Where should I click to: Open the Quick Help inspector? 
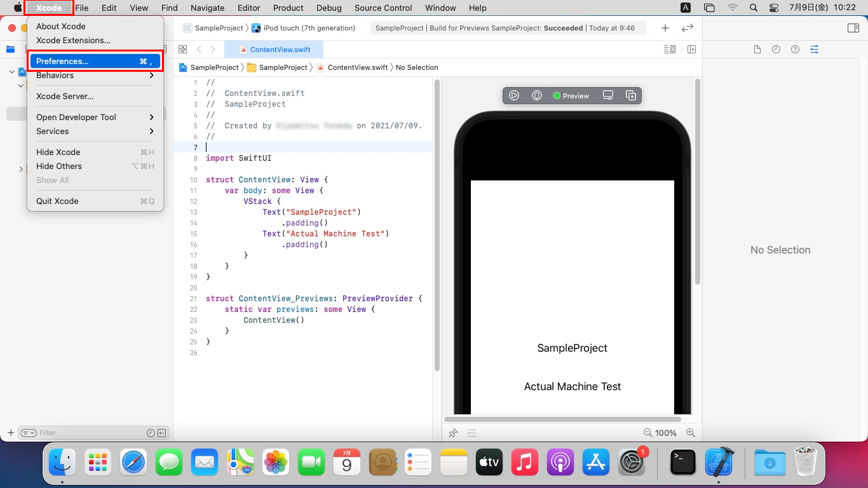(795, 50)
